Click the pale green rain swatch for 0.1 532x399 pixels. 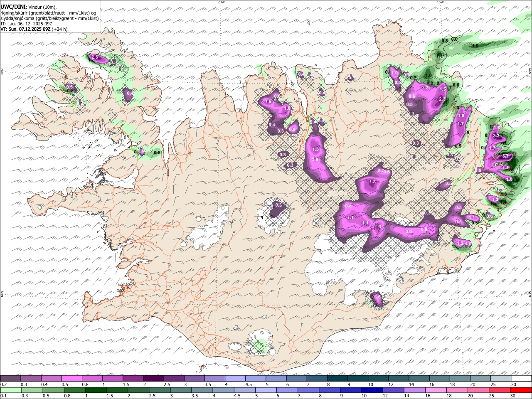click(x=11, y=390)
